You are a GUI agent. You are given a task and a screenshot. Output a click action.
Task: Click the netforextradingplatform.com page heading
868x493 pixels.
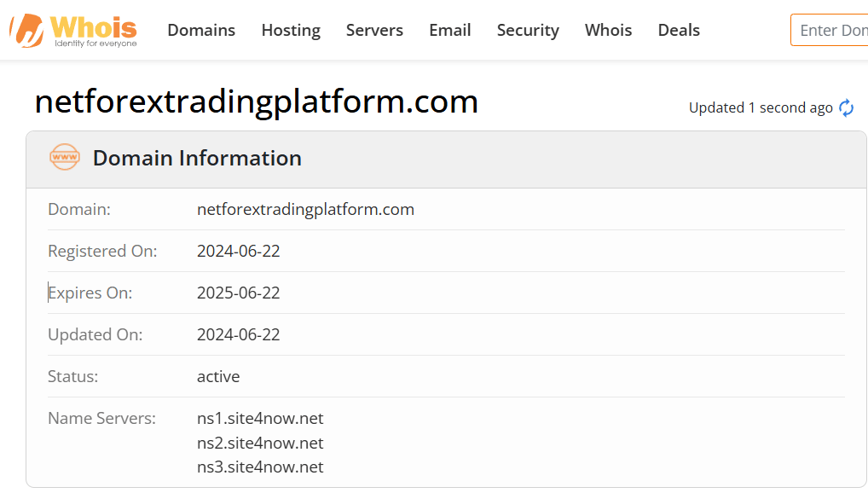257,101
